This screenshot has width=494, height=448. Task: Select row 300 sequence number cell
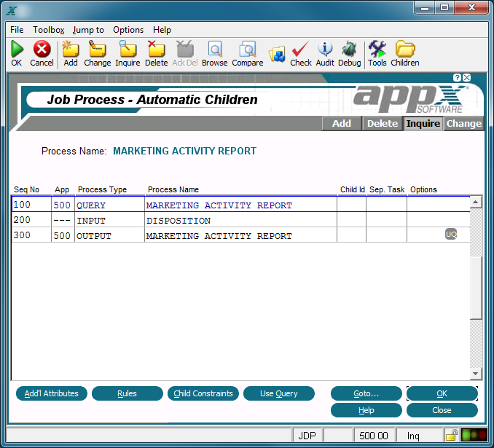point(31,235)
